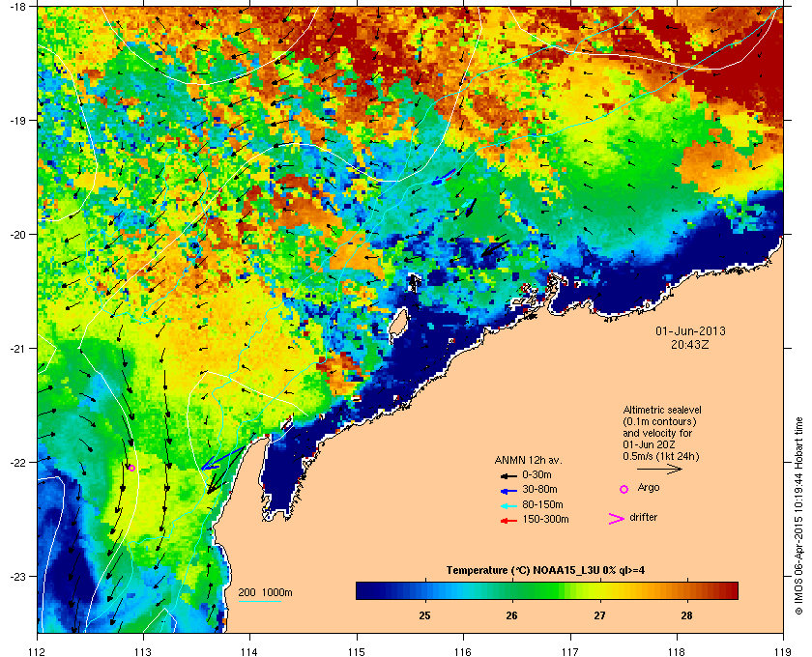Click the '200 1000m' depth label
812x657 pixels.
(x=265, y=593)
